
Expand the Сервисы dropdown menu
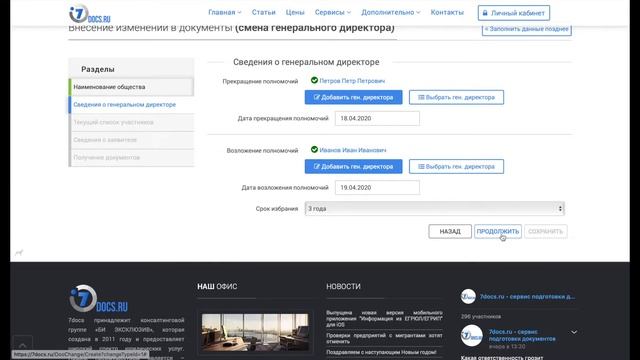coord(332,12)
